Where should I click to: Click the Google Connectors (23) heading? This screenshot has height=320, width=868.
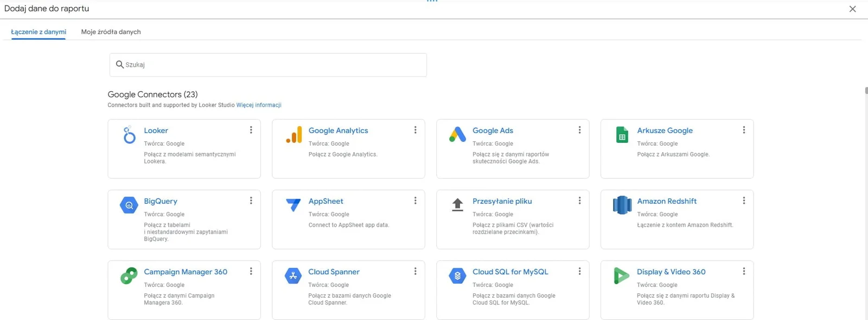point(152,95)
